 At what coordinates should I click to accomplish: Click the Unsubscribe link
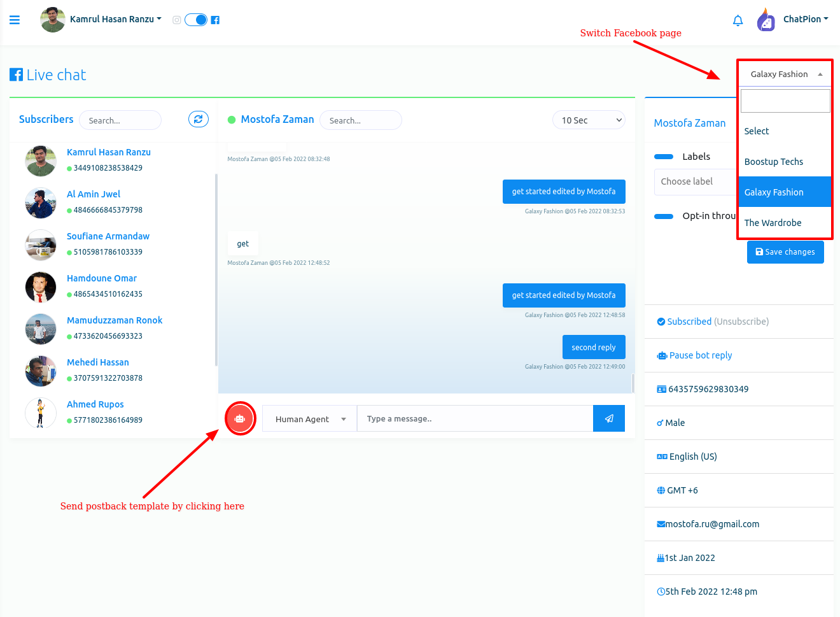741,322
